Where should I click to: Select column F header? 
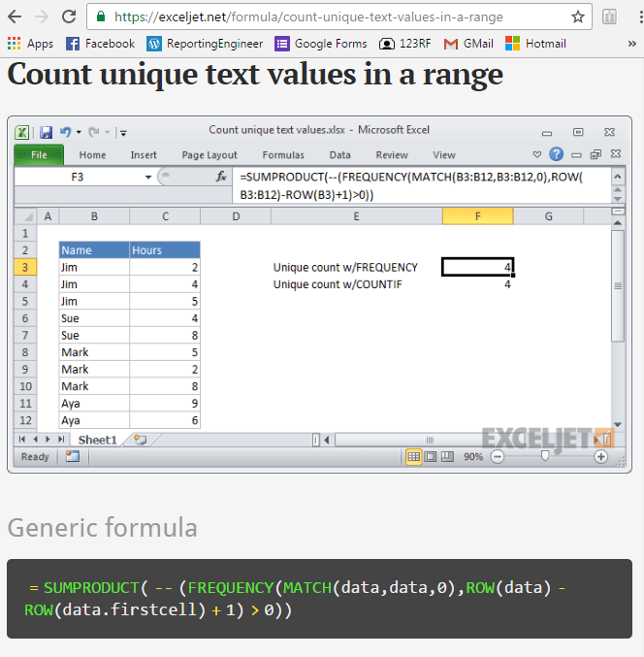pos(478,216)
